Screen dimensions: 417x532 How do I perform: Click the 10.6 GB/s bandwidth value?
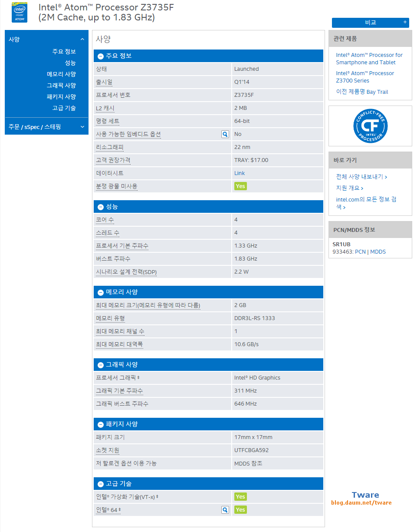(x=246, y=344)
